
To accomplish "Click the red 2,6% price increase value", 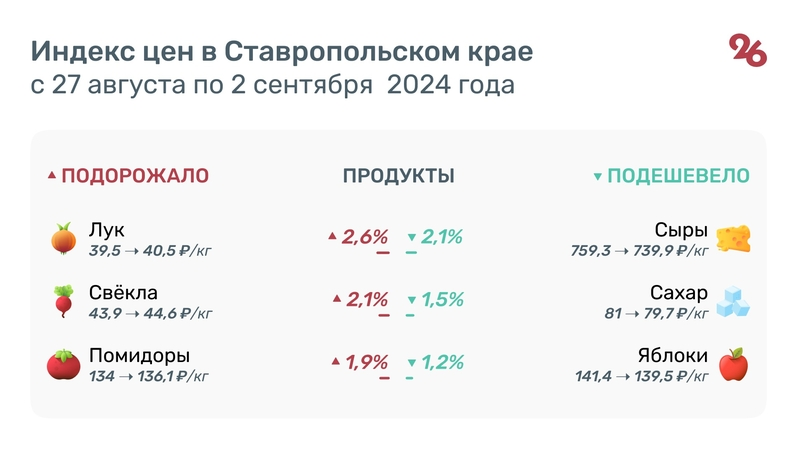I will [364, 237].
